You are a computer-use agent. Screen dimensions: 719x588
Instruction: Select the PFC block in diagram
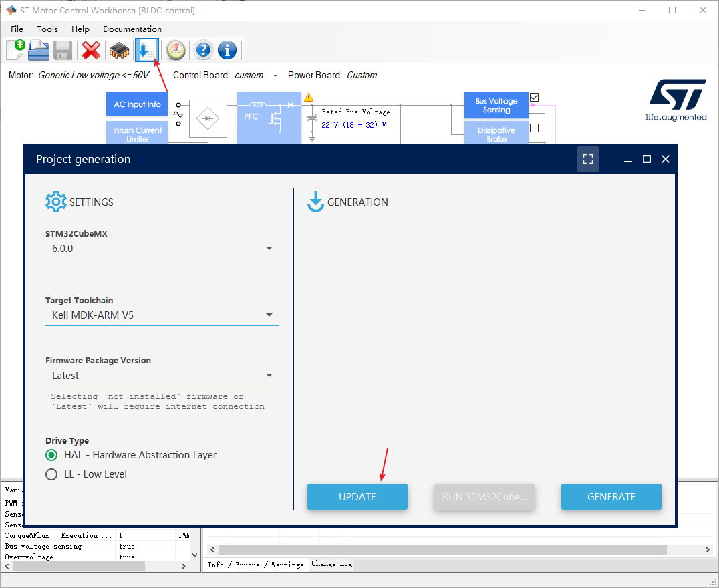269,118
